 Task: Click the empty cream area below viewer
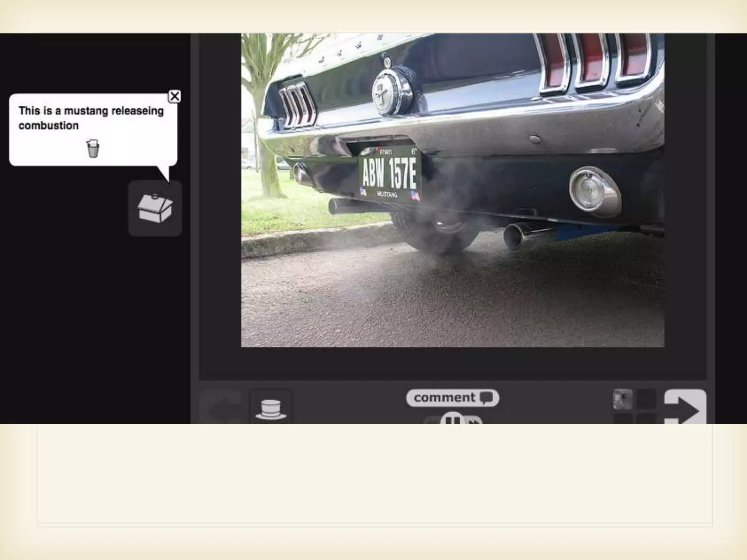click(373, 474)
